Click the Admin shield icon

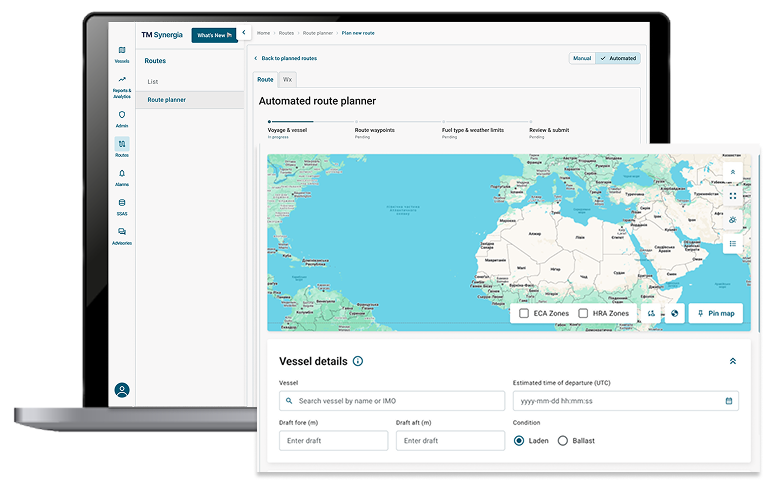pyautogui.click(x=121, y=115)
